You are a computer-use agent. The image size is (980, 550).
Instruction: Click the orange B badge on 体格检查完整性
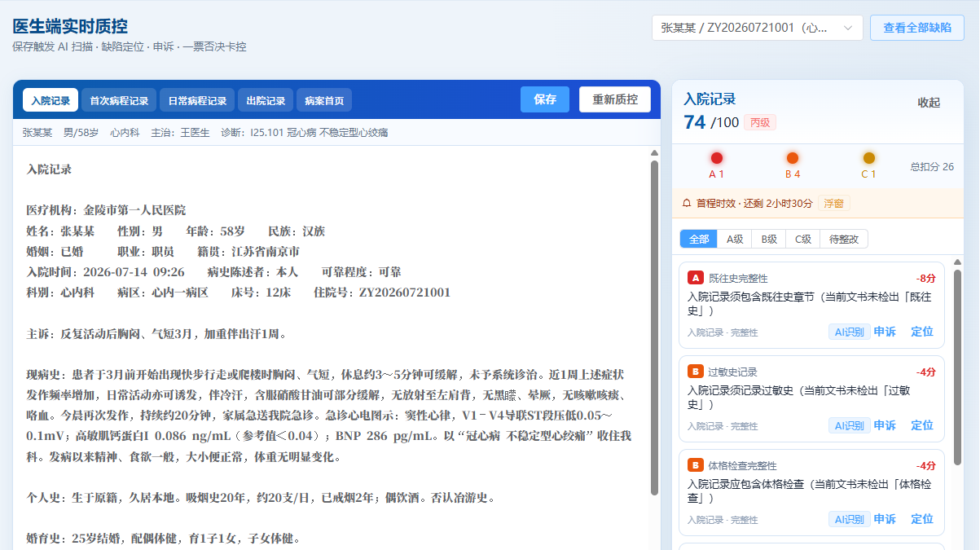[x=696, y=465]
